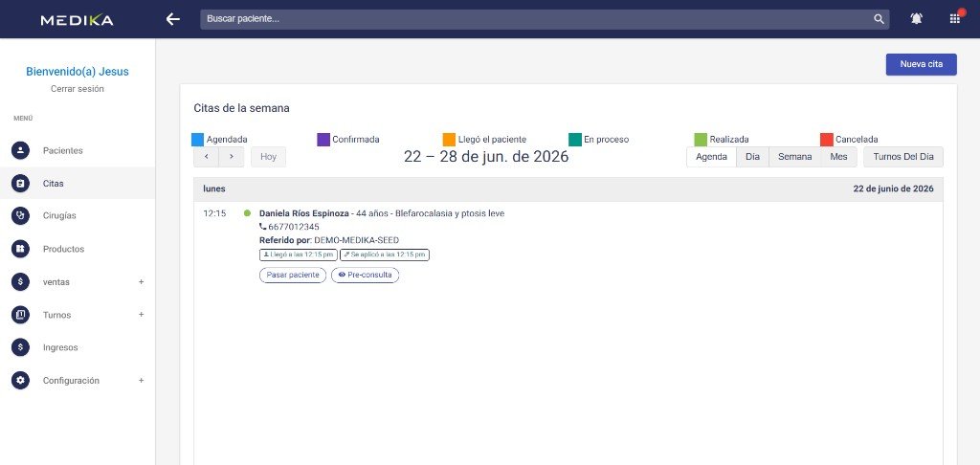The width and height of the screenshot is (980, 465).
Task: Click the phone number 6677012345
Action: tap(294, 227)
